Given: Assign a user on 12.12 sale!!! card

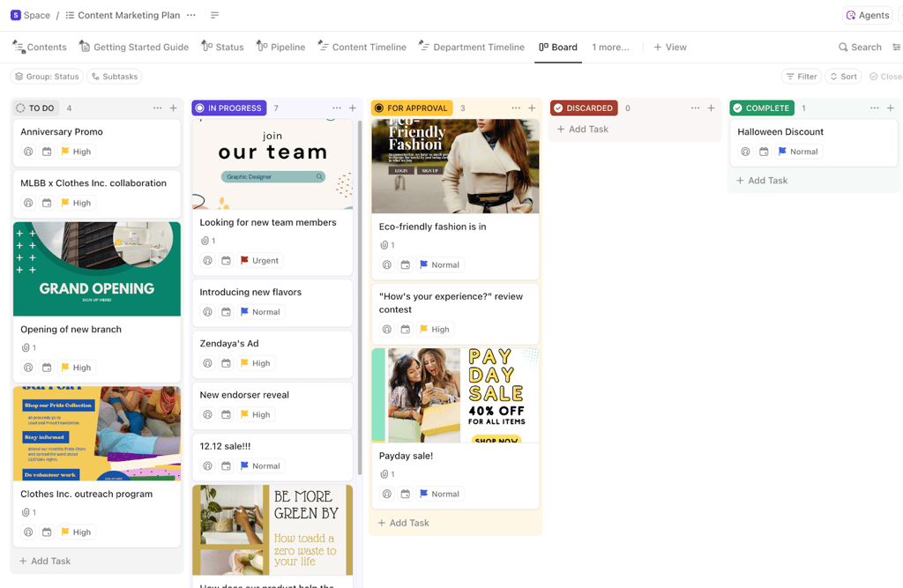Looking at the screenshot, I should point(207,466).
